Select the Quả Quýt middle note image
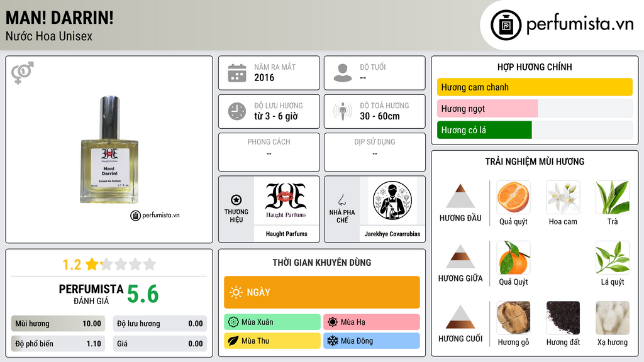 (513, 257)
